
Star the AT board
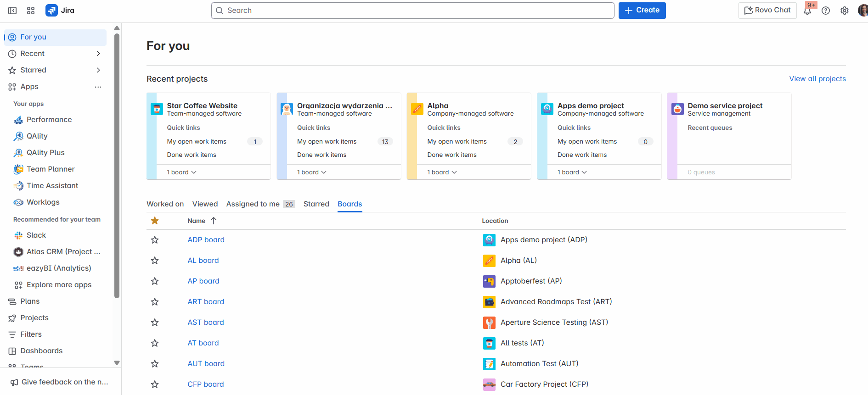155,343
